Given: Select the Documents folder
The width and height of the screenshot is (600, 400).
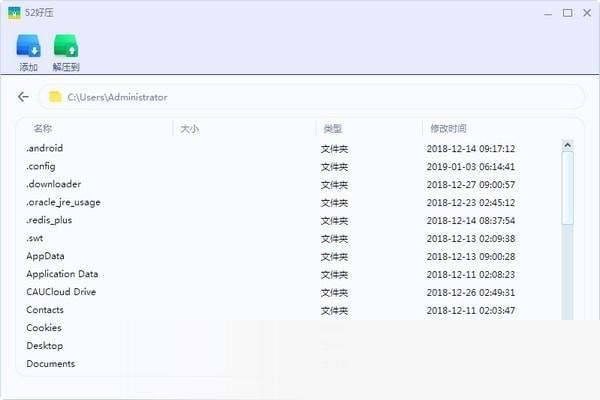Looking at the screenshot, I should [x=51, y=364].
